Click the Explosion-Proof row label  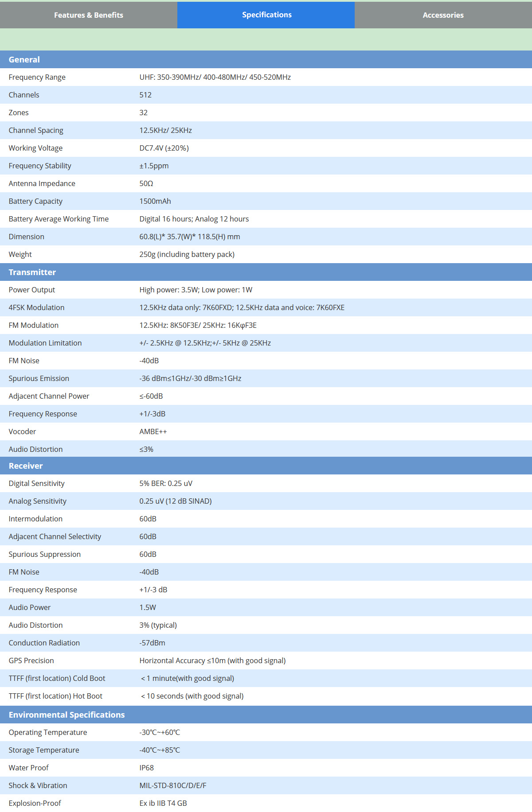tap(35, 804)
